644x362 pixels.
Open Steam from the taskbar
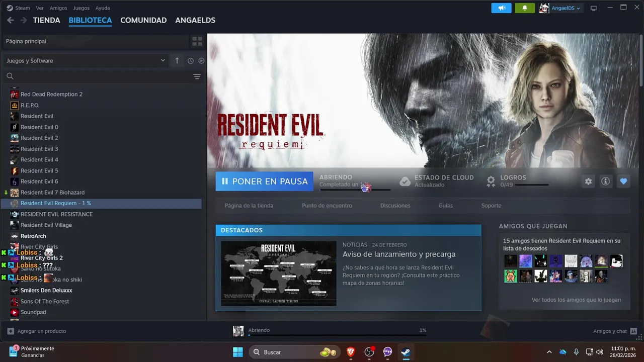click(406, 352)
